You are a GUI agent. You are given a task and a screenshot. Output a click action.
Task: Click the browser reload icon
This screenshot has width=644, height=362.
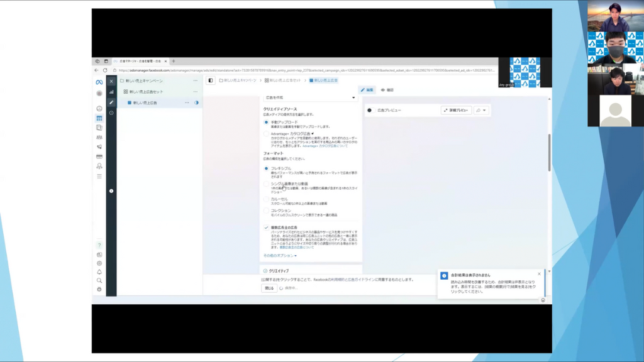point(105,70)
